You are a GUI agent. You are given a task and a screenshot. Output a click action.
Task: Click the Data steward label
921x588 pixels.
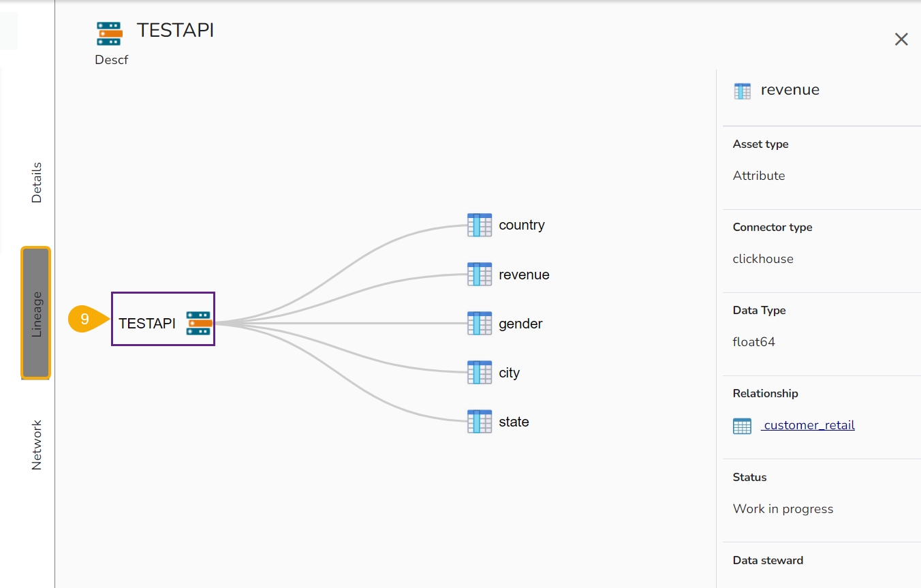coord(768,561)
